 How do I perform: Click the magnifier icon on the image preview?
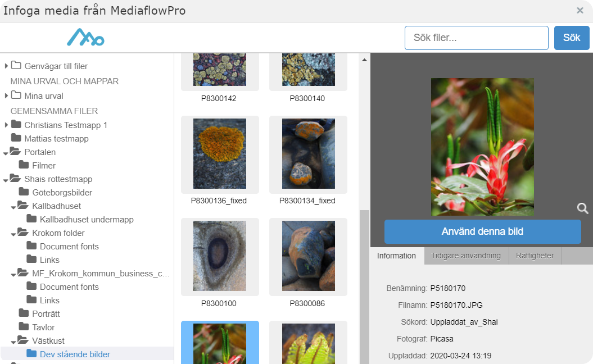coord(582,208)
